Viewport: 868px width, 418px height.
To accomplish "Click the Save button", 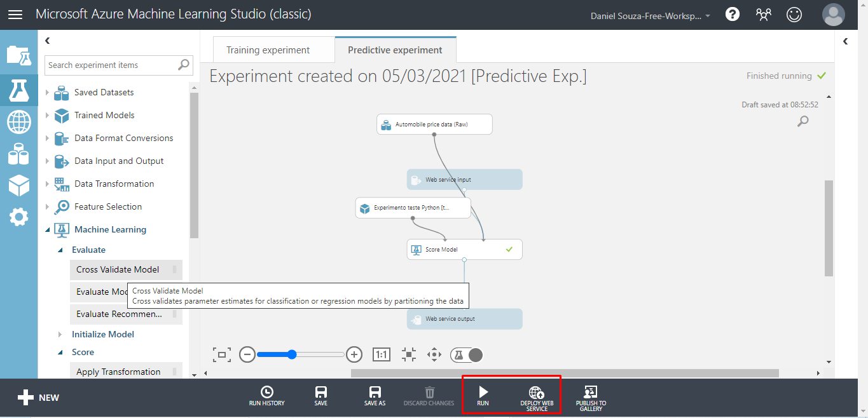I will tap(321, 396).
